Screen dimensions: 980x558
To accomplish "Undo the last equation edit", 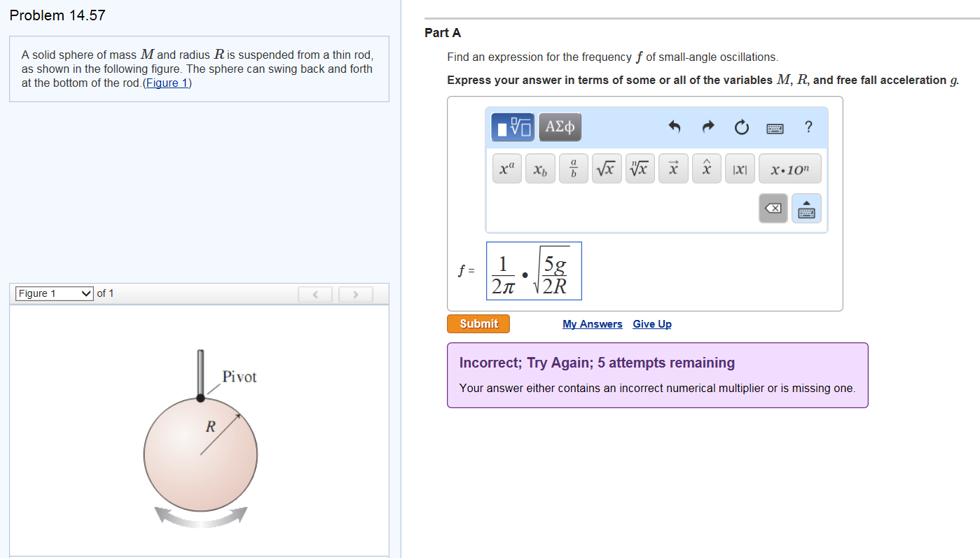I will click(673, 127).
